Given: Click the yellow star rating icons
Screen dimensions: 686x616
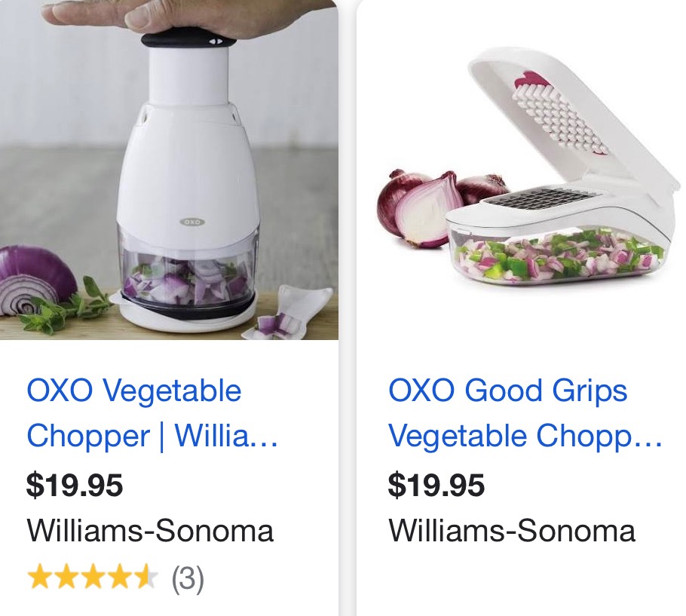Looking at the screenshot, I should (92, 577).
